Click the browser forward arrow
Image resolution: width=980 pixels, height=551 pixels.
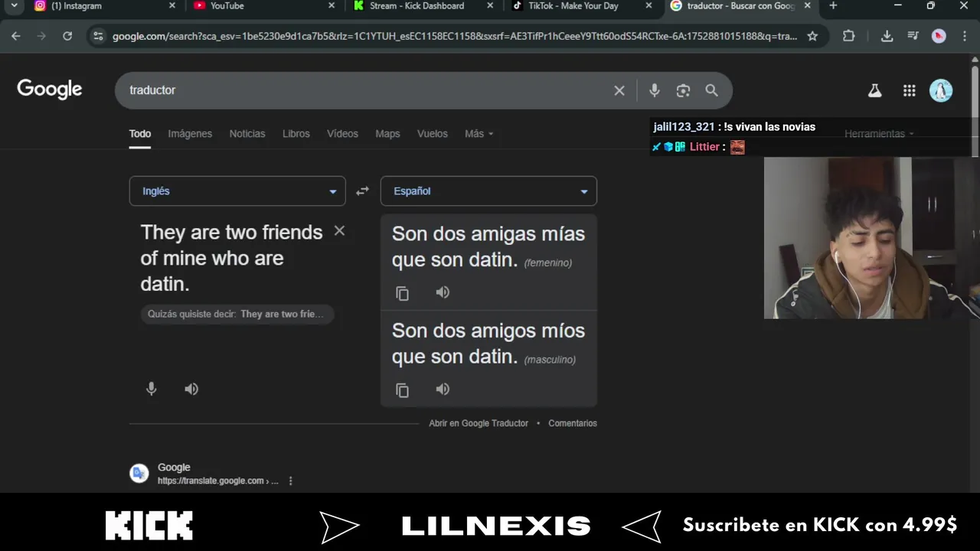click(x=41, y=36)
